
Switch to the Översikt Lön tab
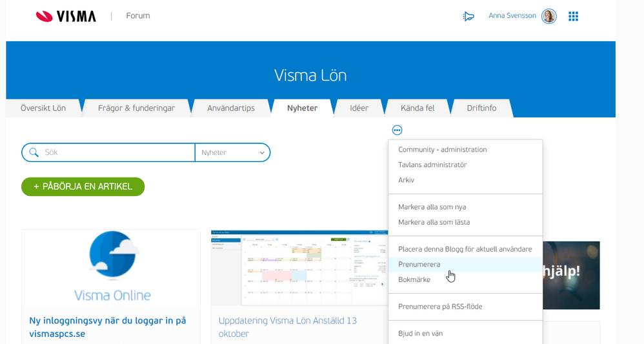coord(43,108)
